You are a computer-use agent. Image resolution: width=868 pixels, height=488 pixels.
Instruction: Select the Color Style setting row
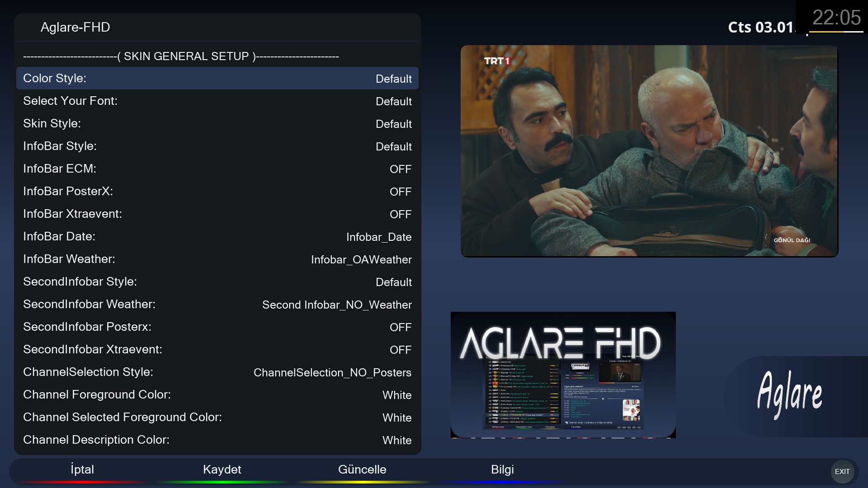[217, 78]
